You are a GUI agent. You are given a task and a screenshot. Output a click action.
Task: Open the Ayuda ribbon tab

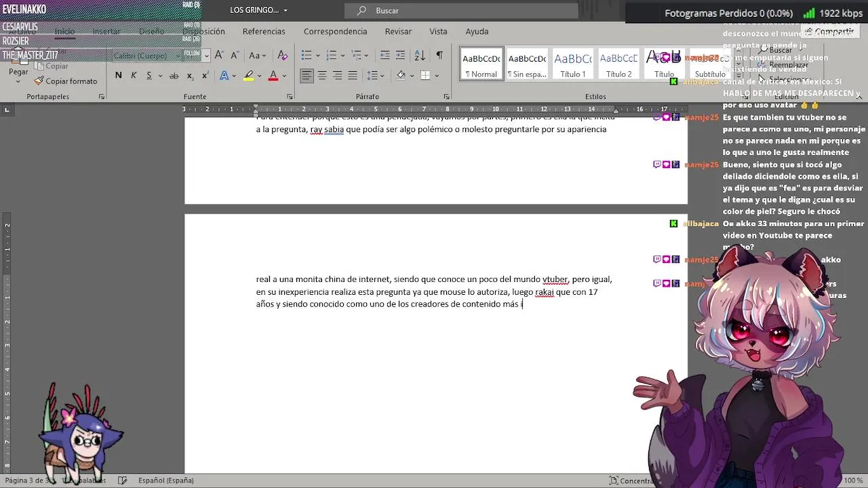tap(477, 31)
